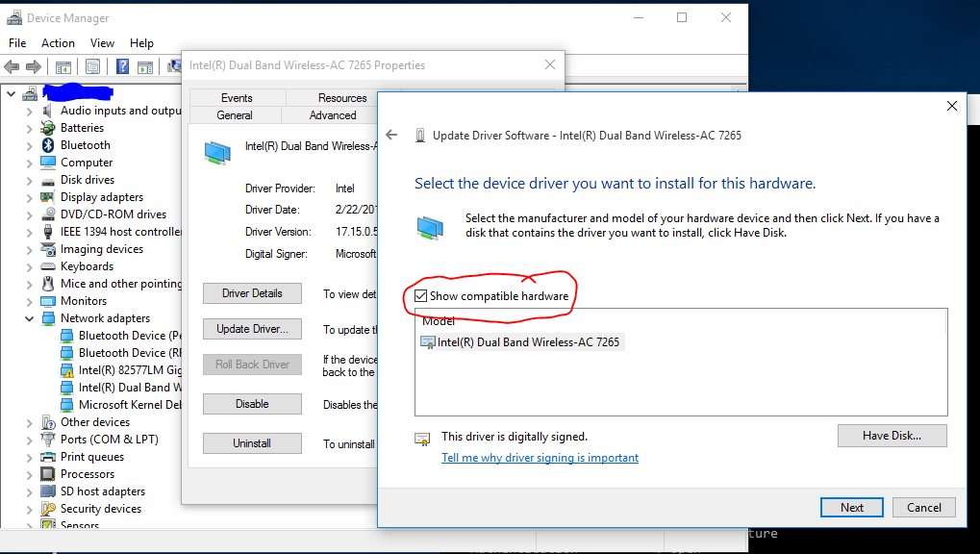The width and height of the screenshot is (980, 554).
Task: Open the driver signing importance link
Action: 540,458
